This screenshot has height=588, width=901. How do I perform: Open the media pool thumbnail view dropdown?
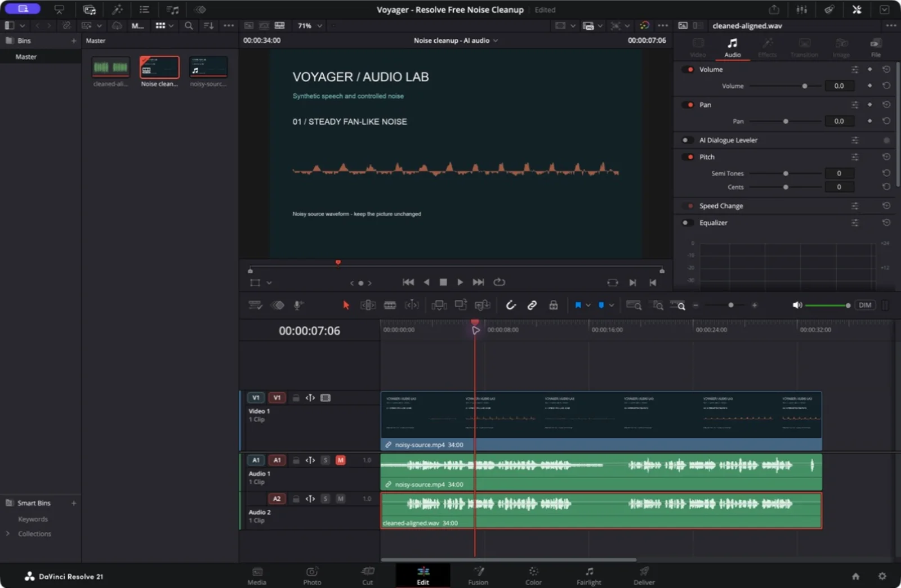click(x=164, y=26)
